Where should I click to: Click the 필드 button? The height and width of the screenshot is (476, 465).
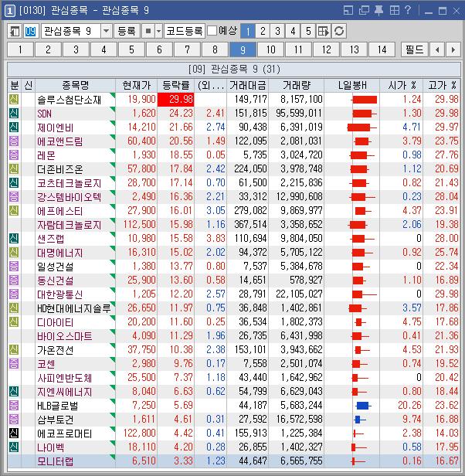415,49
